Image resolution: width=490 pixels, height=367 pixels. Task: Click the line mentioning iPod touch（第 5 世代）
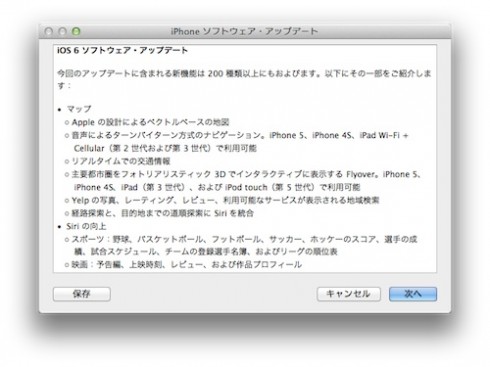click(217, 187)
